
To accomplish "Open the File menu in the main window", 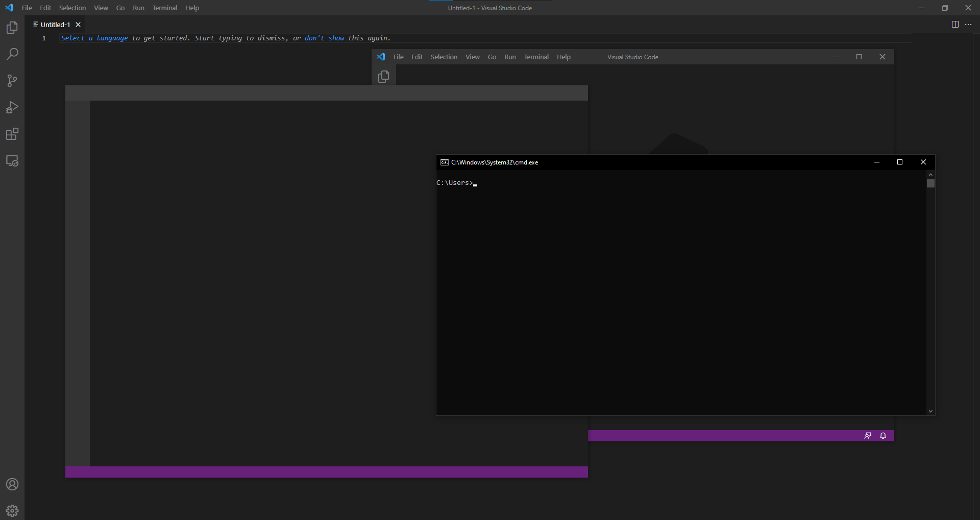I will pos(27,8).
